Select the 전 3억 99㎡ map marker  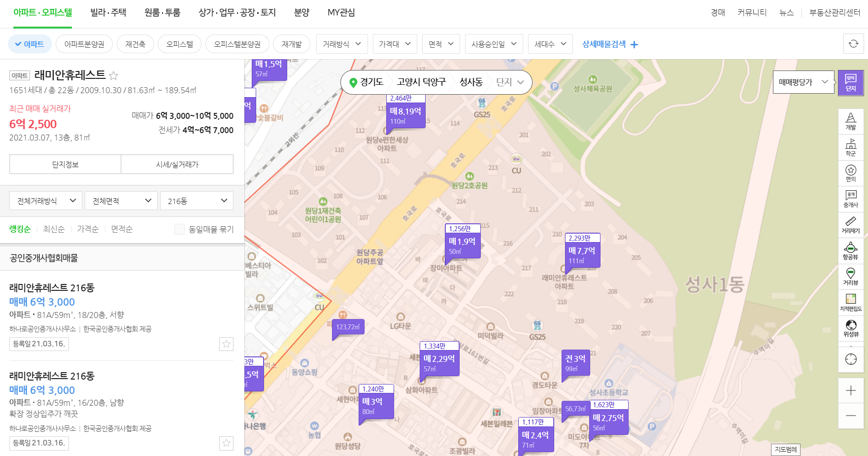575,363
